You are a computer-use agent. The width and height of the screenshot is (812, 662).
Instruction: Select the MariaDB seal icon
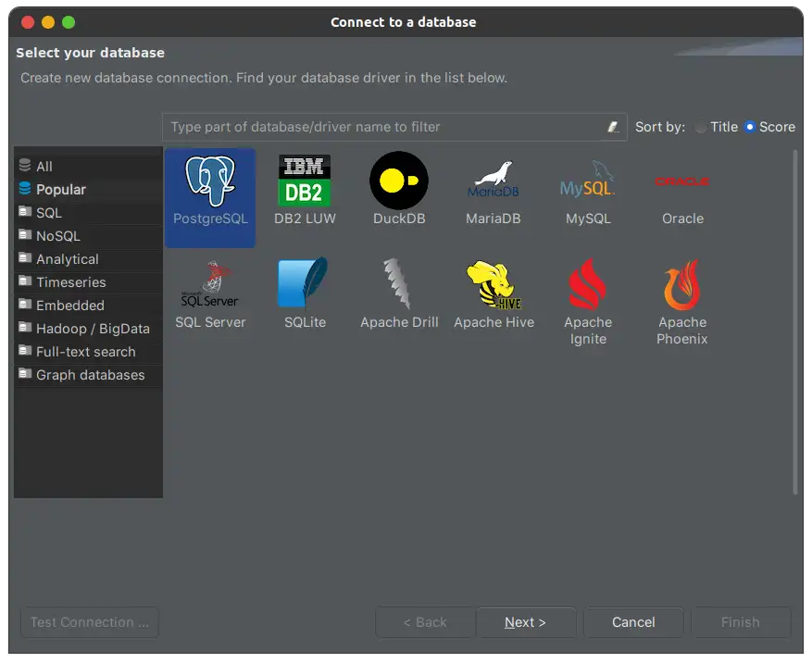click(493, 180)
